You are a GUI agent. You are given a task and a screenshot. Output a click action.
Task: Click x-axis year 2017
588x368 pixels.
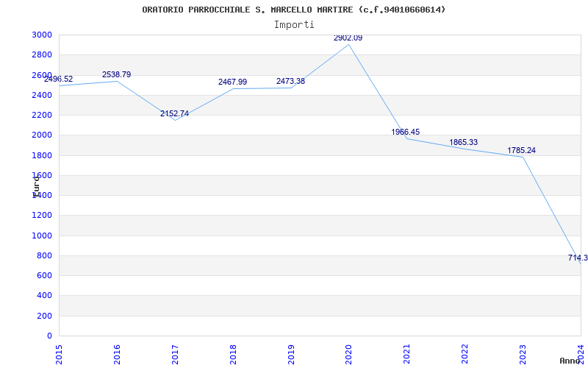tap(175, 354)
